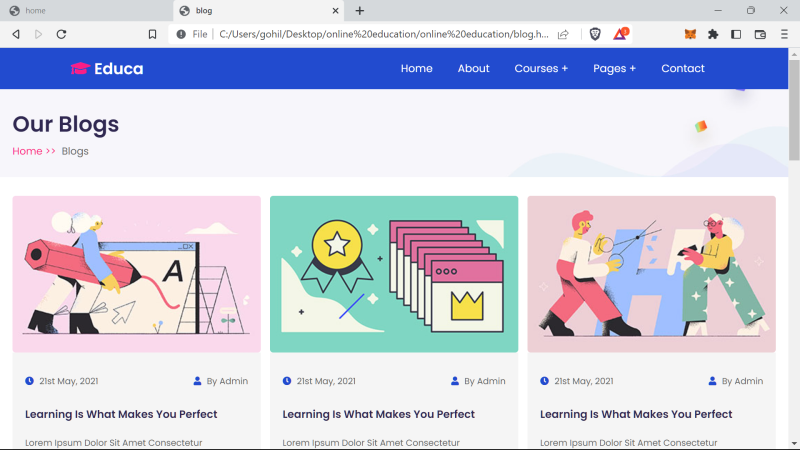Open third card's Learning Is What Makes You Perfect title
Viewport: 800px width, 450px height.
[x=636, y=414]
